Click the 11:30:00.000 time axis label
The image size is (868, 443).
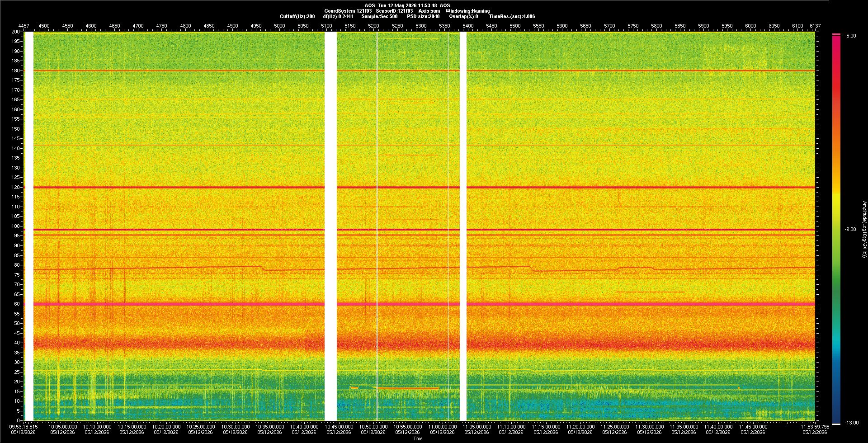click(x=649, y=426)
